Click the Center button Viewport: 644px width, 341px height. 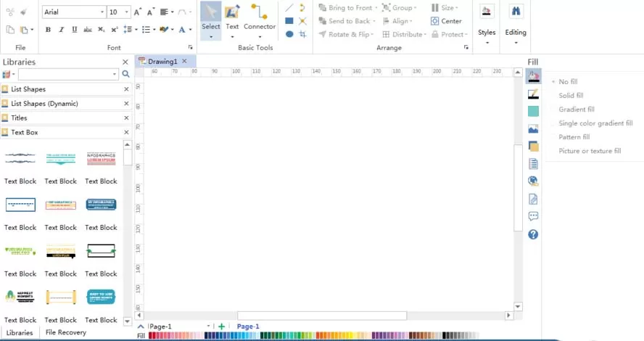(x=446, y=21)
